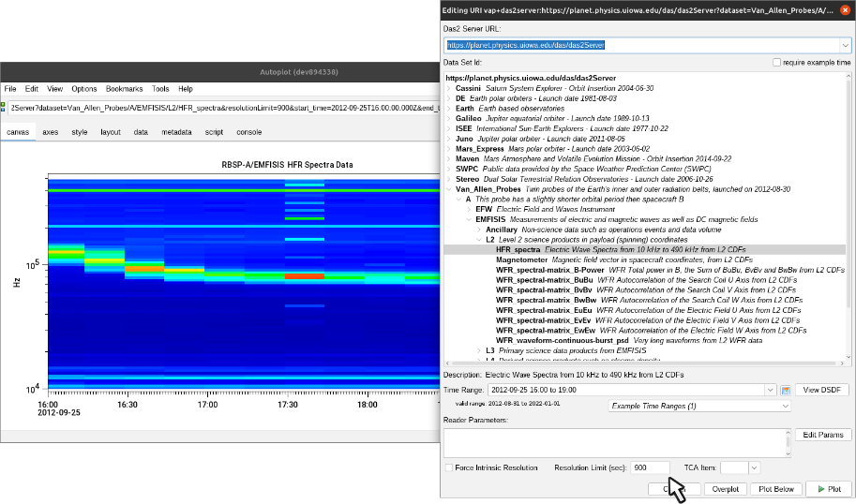Click the View DSDF button
Image resolution: width=856 pixels, height=504 pixels.
click(x=822, y=389)
